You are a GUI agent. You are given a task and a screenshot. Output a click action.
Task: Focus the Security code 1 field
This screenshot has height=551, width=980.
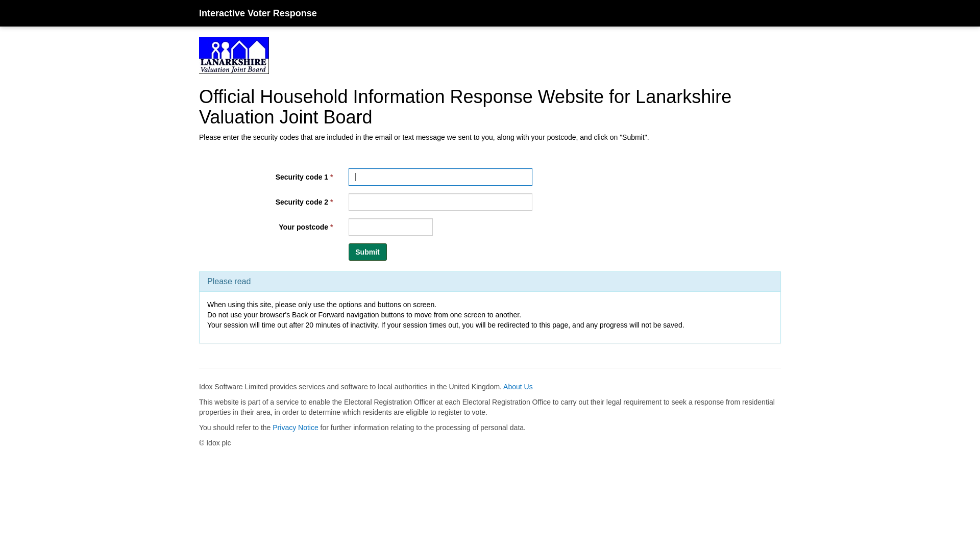440,177
